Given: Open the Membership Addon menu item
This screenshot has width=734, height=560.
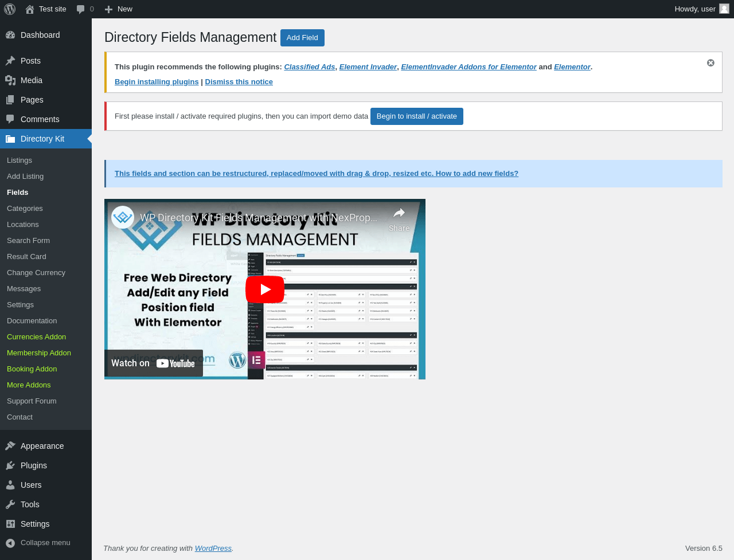Looking at the screenshot, I should pos(39,353).
